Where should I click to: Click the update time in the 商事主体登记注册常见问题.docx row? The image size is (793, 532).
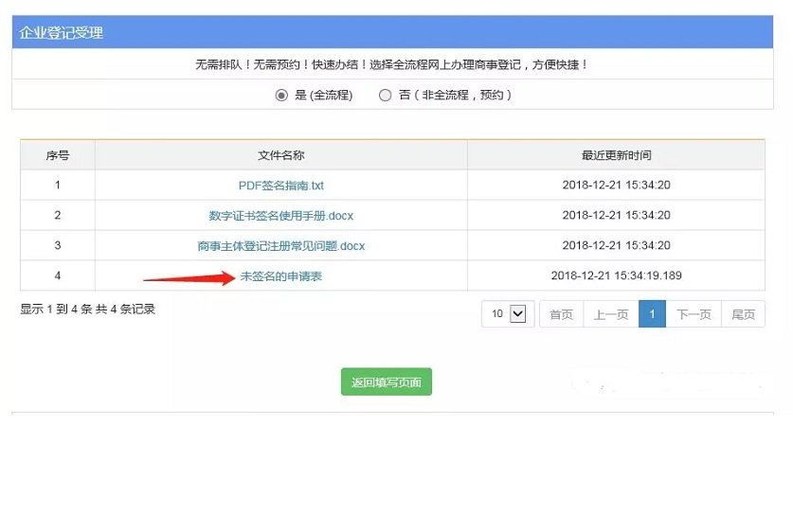tap(616, 245)
